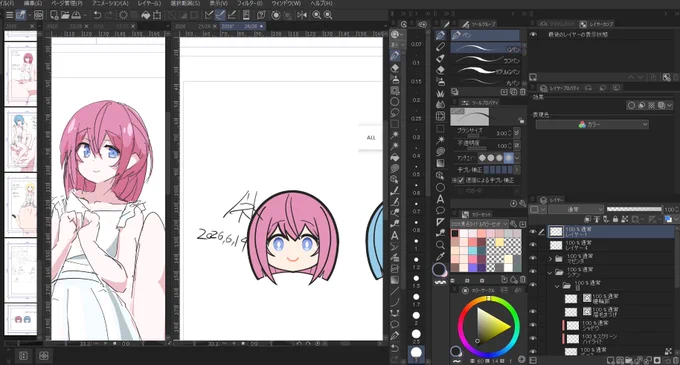Select the lasso selection tool in left palette
The image size is (680, 365).
click(395, 113)
